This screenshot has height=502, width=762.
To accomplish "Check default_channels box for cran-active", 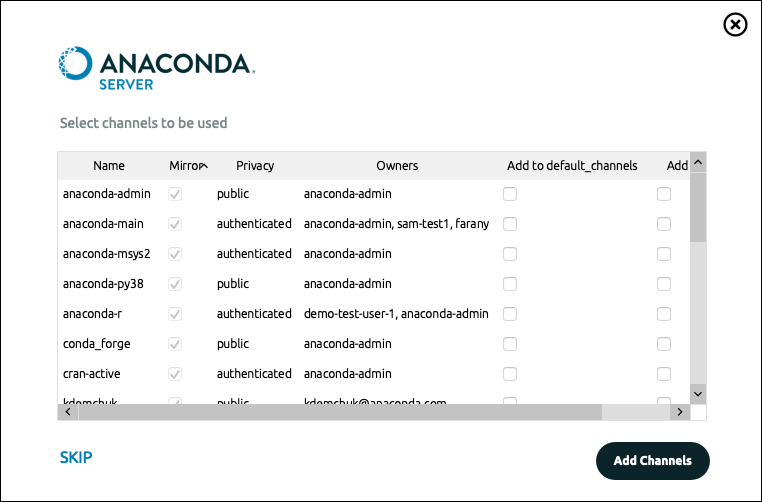I will [x=510, y=374].
